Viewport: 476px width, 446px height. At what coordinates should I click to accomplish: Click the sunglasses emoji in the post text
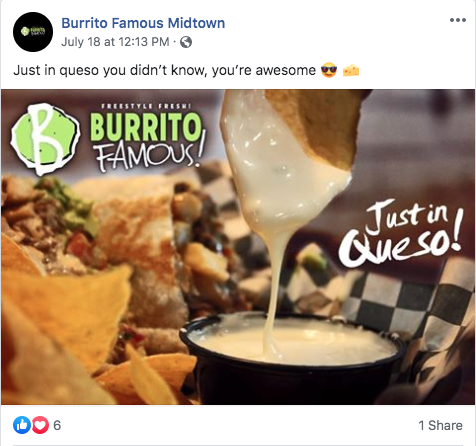tap(329, 71)
